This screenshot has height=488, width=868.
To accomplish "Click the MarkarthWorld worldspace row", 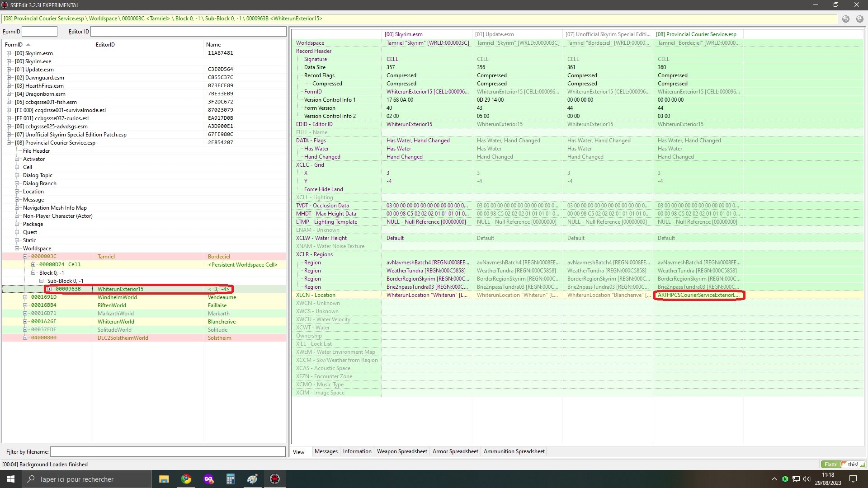I will (x=144, y=314).
